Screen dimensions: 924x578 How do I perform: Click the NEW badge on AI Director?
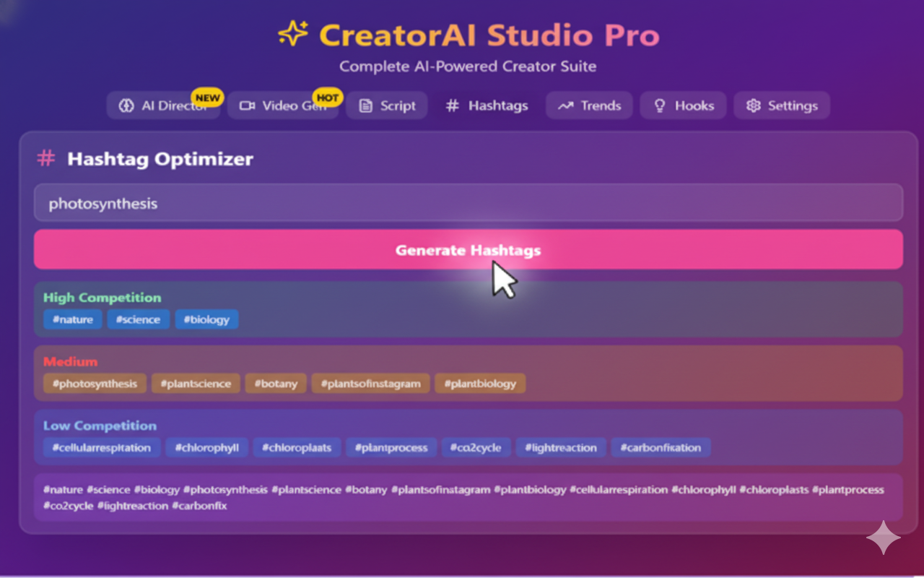pos(207,97)
